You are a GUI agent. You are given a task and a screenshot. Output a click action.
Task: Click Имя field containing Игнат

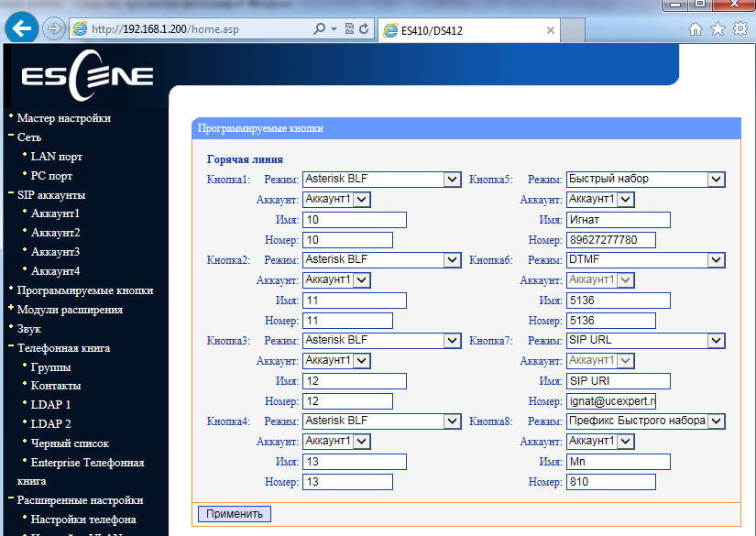tap(619, 220)
